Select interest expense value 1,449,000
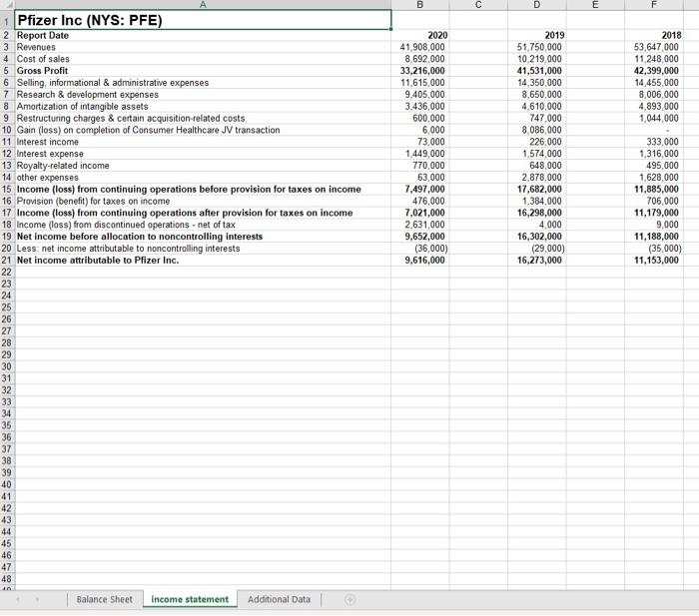699x616 pixels. (x=420, y=154)
